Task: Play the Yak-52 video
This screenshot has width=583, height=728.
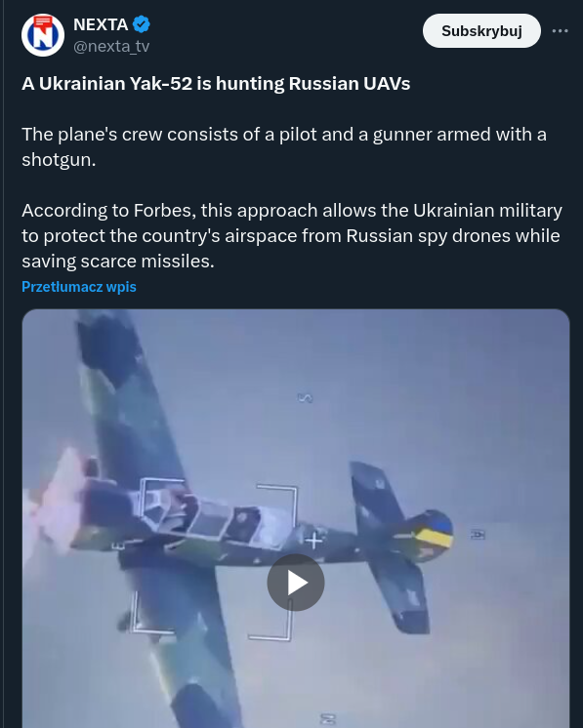Action: pyautogui.click(x=296, y=583)
